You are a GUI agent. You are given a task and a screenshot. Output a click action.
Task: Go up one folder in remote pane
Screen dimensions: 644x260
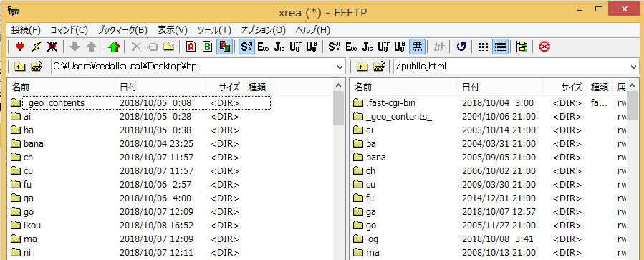pos(362,67)
